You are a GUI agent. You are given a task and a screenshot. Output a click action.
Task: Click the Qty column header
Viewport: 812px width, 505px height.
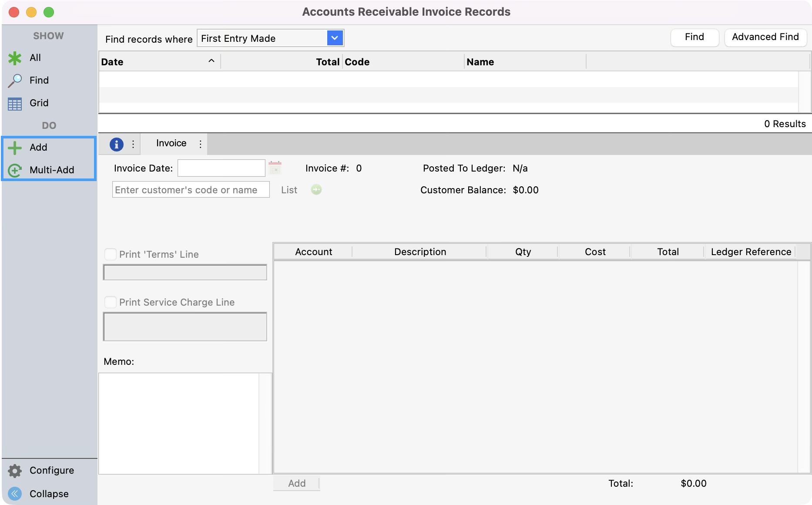pos(523,252)
